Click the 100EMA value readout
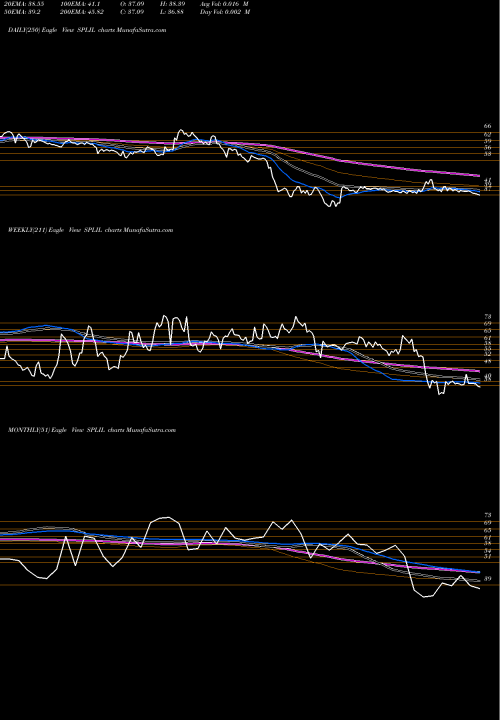 (79, 3)
